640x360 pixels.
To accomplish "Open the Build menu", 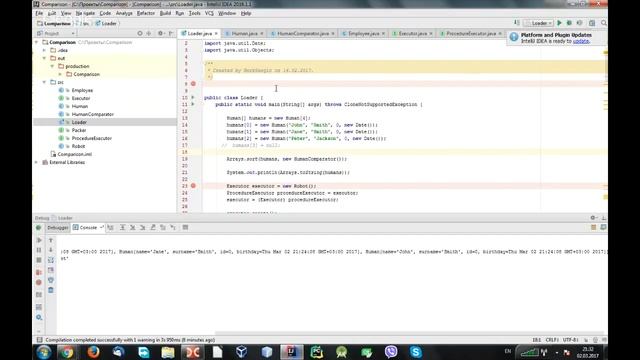I will tap(165, 13).
